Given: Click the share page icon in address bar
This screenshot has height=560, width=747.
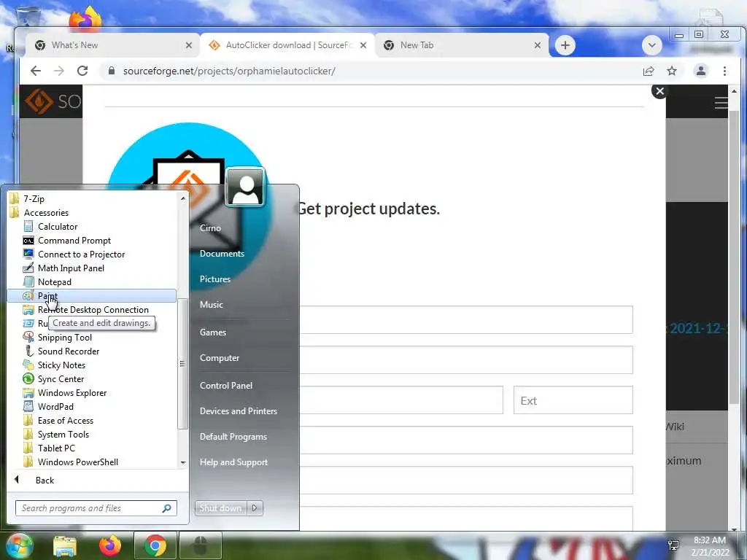Looking at the screenshot, I should [649, 71].
